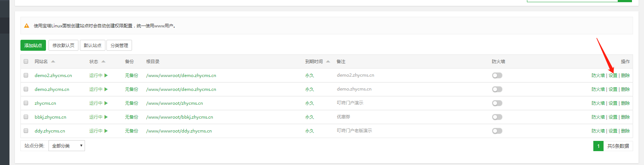This screenshot has height=165, width=644.
Task: Click 添加站点 green button
Action: (x=33, y=46)
